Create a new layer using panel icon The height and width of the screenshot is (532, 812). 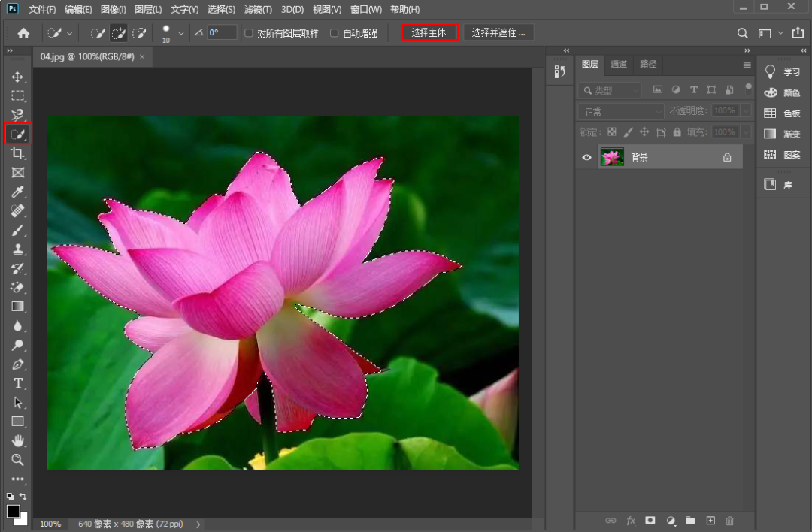coord(710,520)
